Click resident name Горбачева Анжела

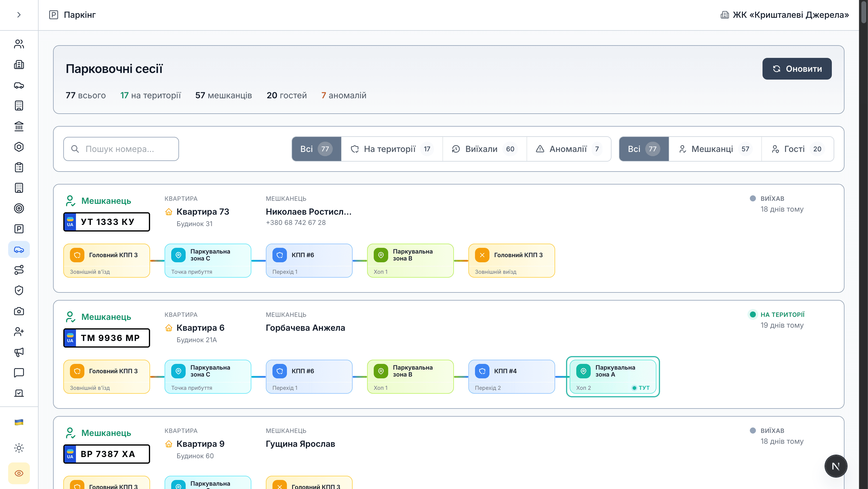click(x=305, y=328)
